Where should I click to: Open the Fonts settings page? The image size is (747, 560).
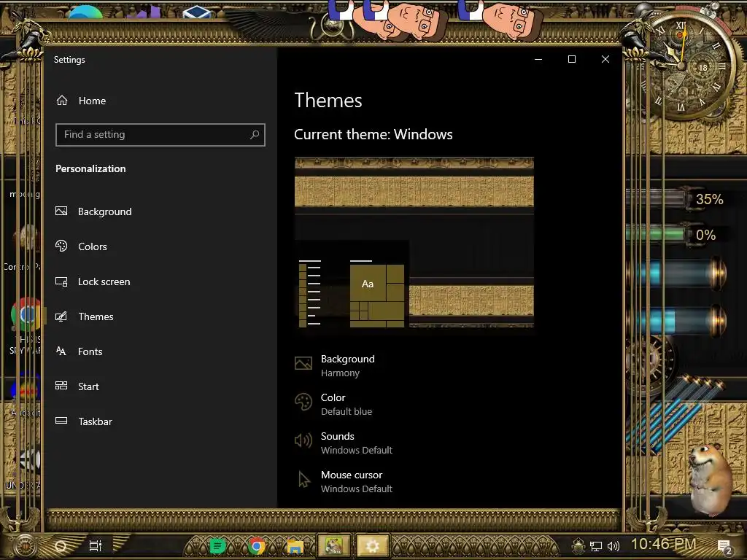point(79,351)
